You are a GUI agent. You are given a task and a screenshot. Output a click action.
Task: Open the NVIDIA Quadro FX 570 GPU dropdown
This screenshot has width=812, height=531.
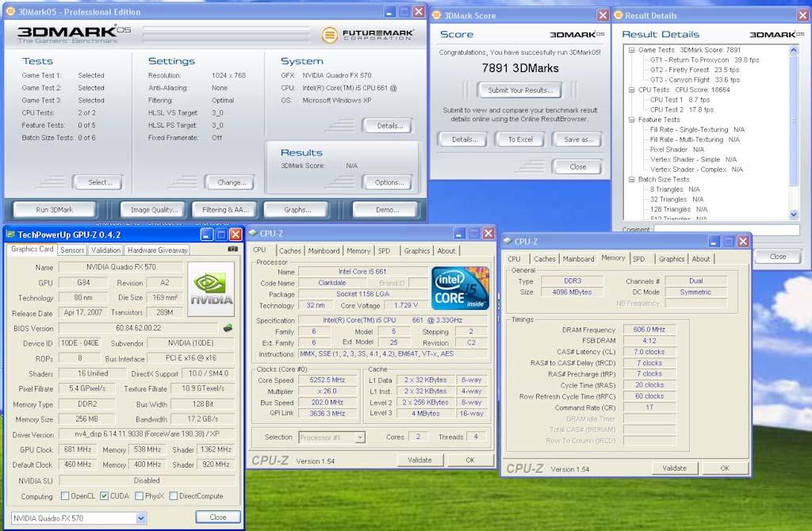tap(141, 518)
